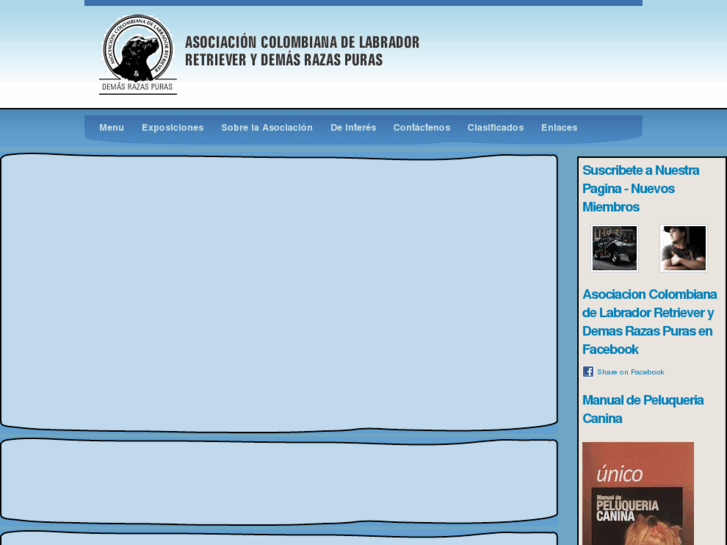Open the member thumbnail showing a black car
Screen dimensions: 727x545
[614, 248]
